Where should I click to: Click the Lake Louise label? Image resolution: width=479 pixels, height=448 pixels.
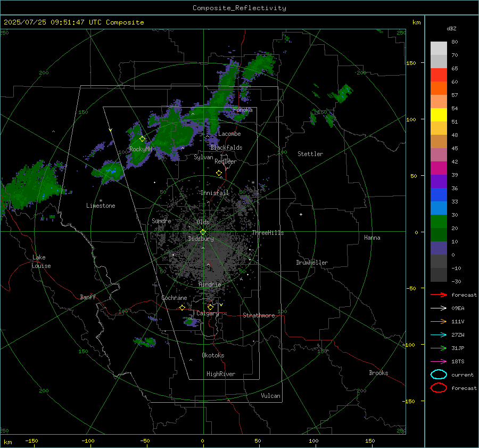pos(41,262)
